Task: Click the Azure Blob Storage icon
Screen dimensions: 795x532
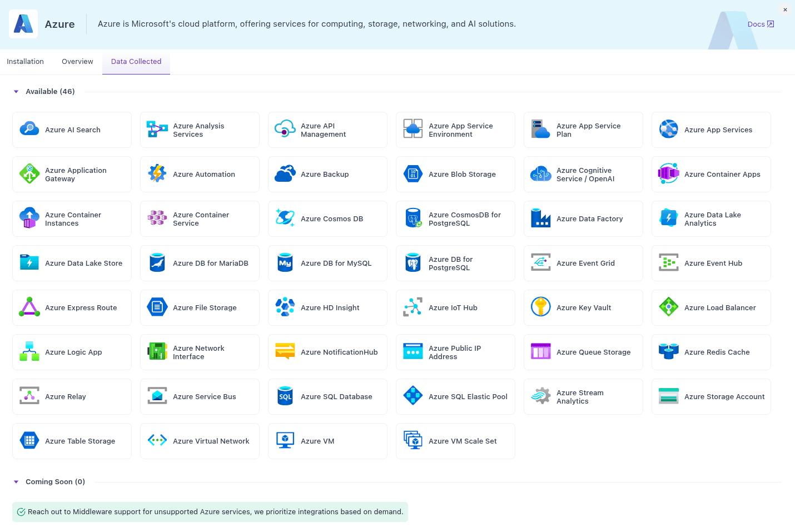Action: tap(413, 174)
